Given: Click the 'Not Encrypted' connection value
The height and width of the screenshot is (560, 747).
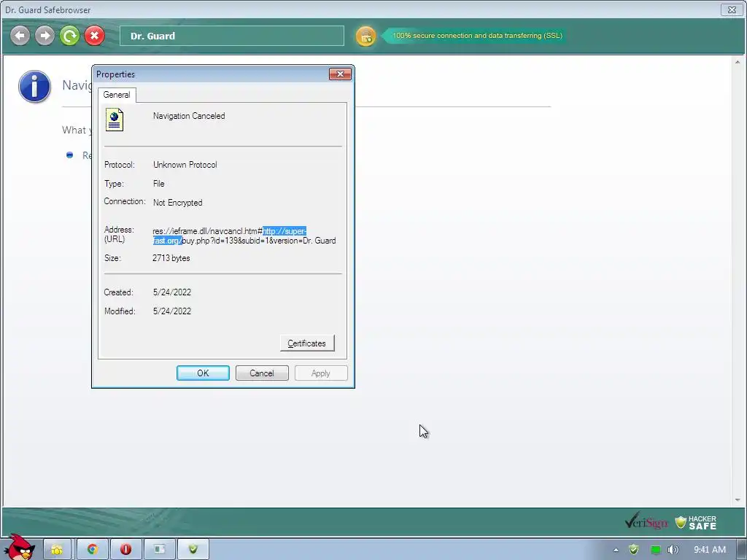Looking at the screenshot, I should (178, 203).
